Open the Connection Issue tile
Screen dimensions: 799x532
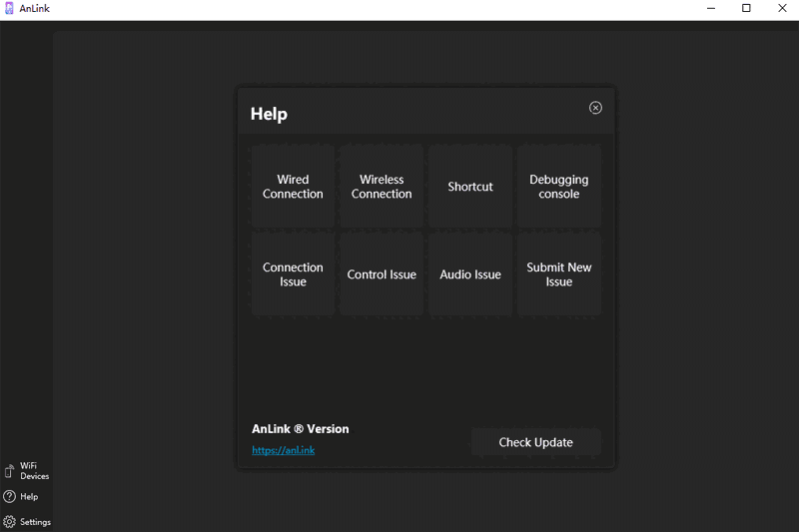click(293, 274)
